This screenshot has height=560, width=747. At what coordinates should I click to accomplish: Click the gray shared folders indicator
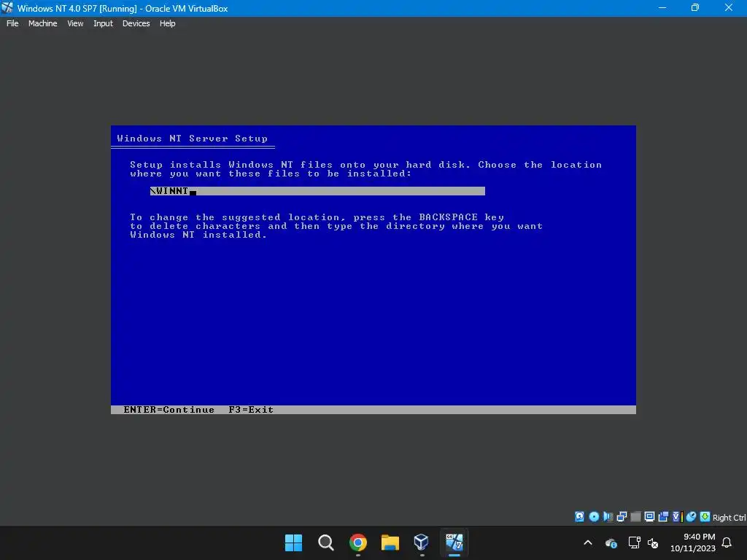click(x=635, y=517)
